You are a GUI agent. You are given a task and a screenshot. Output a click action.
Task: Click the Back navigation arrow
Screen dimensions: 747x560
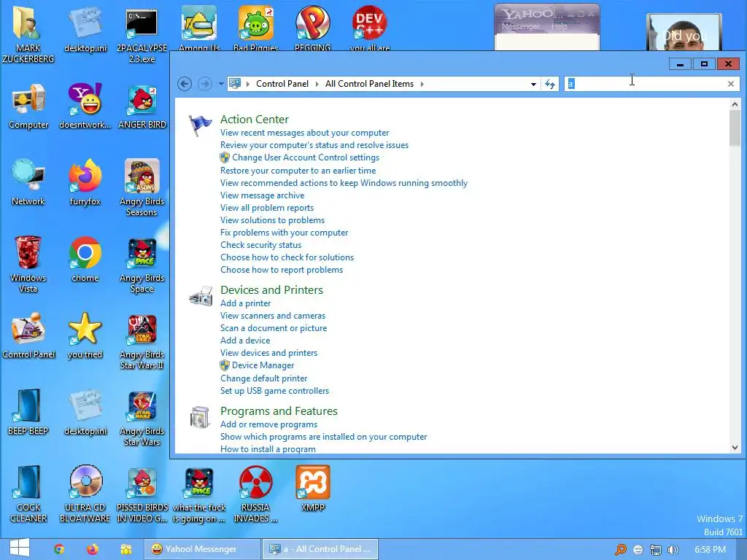click(185, 84)
